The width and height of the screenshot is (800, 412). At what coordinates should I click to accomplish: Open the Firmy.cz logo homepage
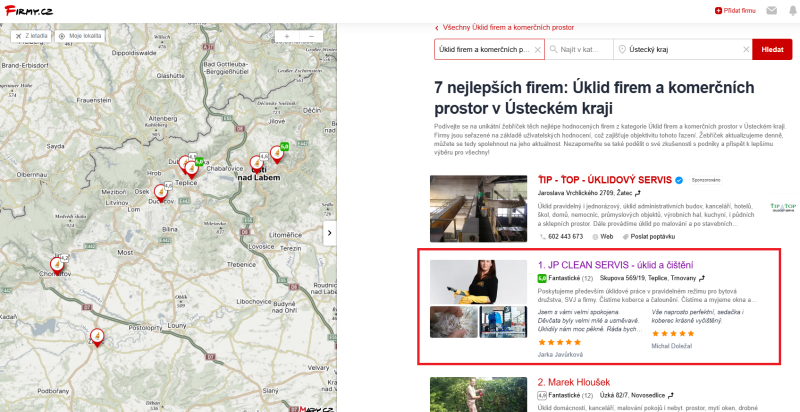29,10
